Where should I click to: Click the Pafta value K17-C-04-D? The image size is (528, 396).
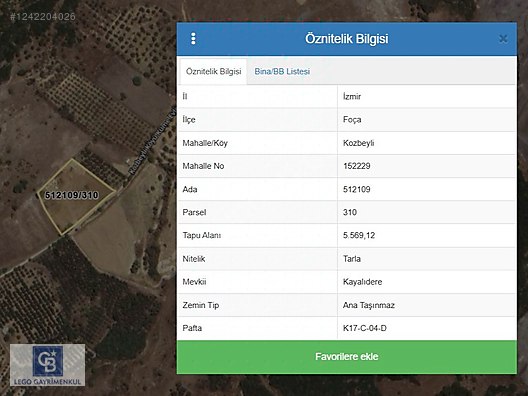coord(365,328)
